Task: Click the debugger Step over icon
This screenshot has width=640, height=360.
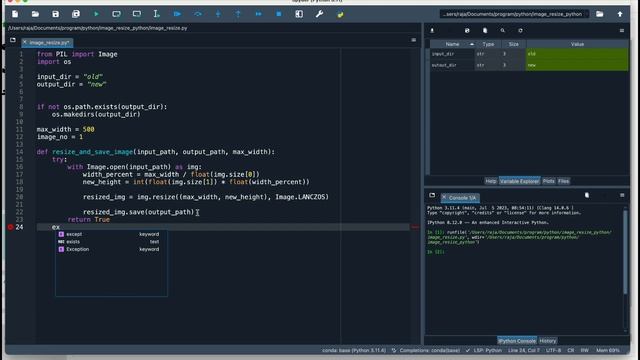Action: click(x=198, y=14)
